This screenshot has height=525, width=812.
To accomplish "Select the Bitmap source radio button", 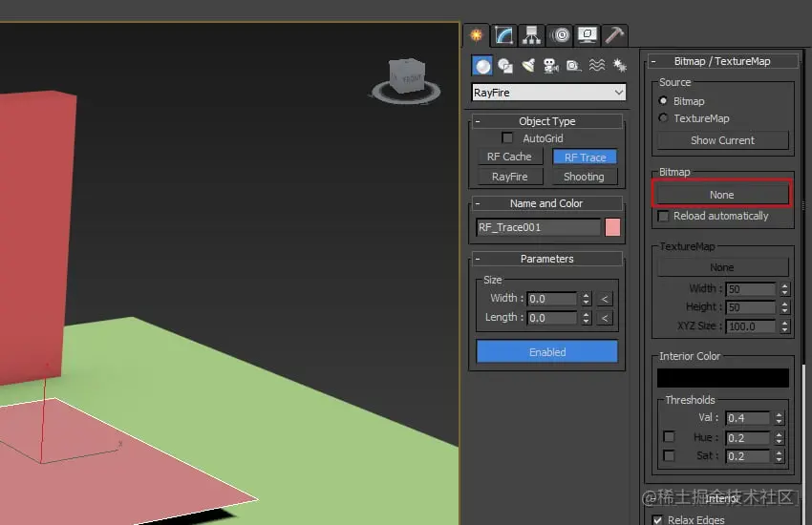I will pos(663,100).
